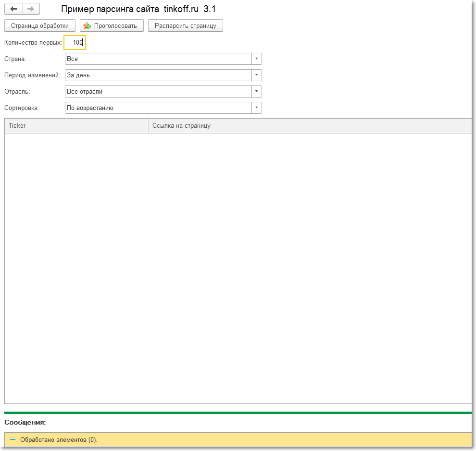476x451 pixels.
Task: Open the Страница обработки page
Action: (40, 26)
